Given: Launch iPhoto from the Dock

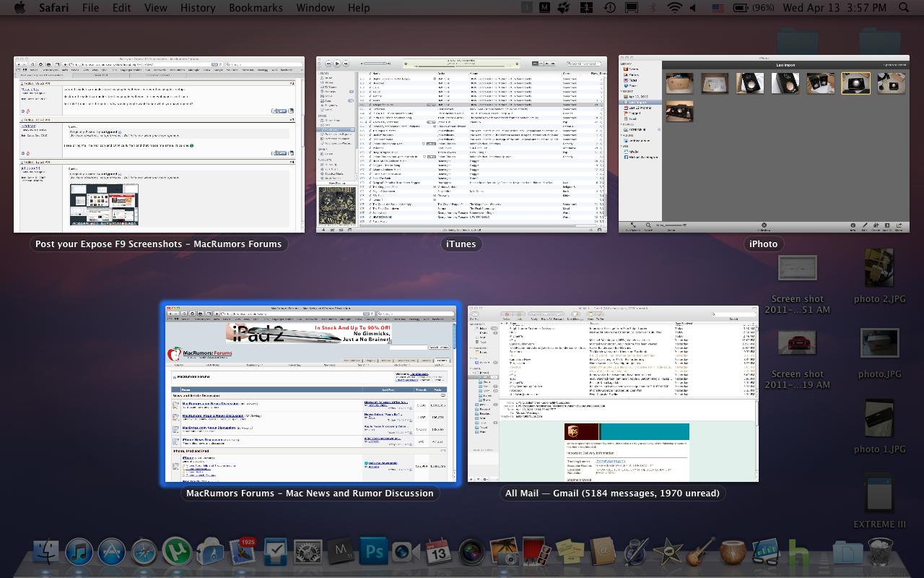Looking at the screenshot, I should click(x=504, y=552).
